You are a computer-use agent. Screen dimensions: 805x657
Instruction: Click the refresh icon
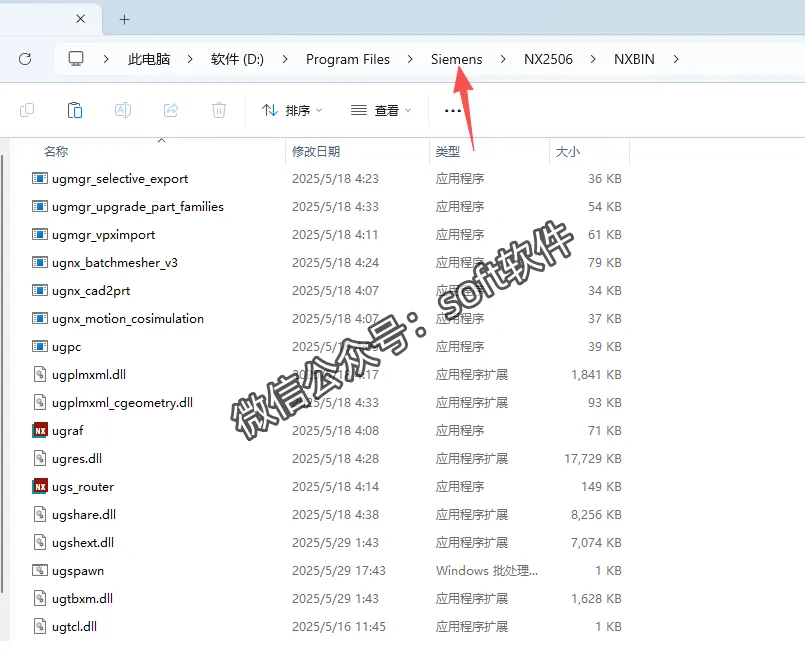(25, 59)
